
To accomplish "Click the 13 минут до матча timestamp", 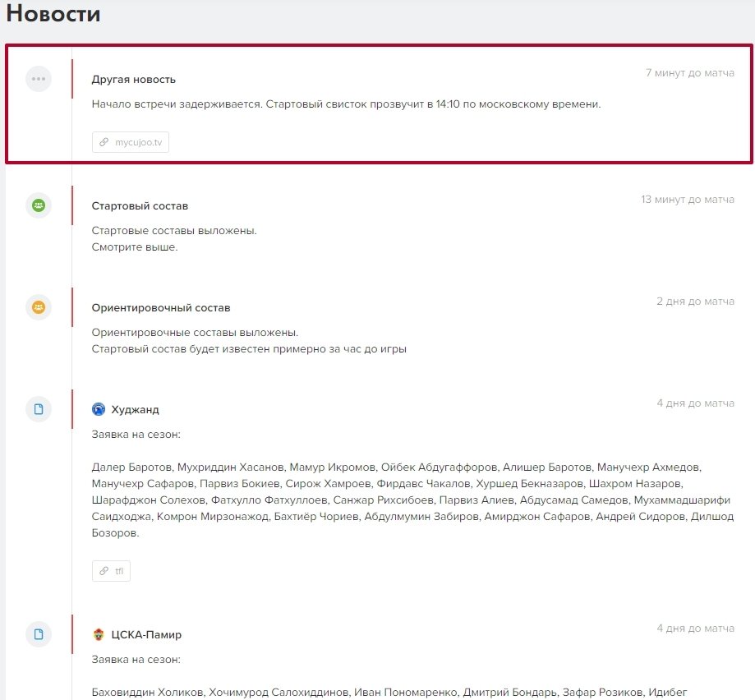I will click(x=687, y=200).
